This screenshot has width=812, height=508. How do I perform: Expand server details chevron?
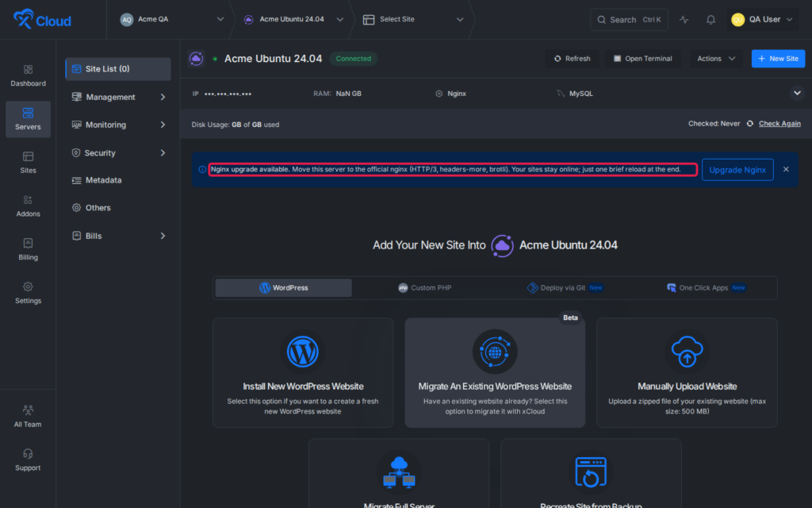coord(797,94)
